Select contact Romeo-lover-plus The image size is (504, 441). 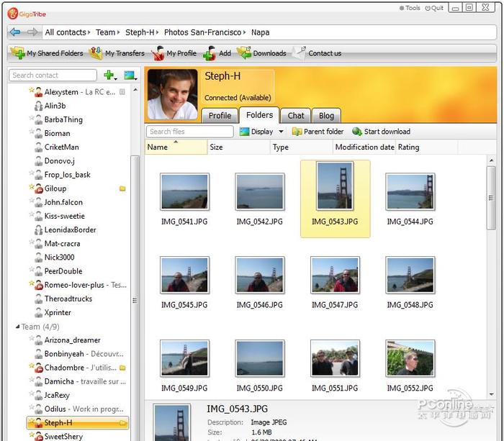(x=78, y=285)
